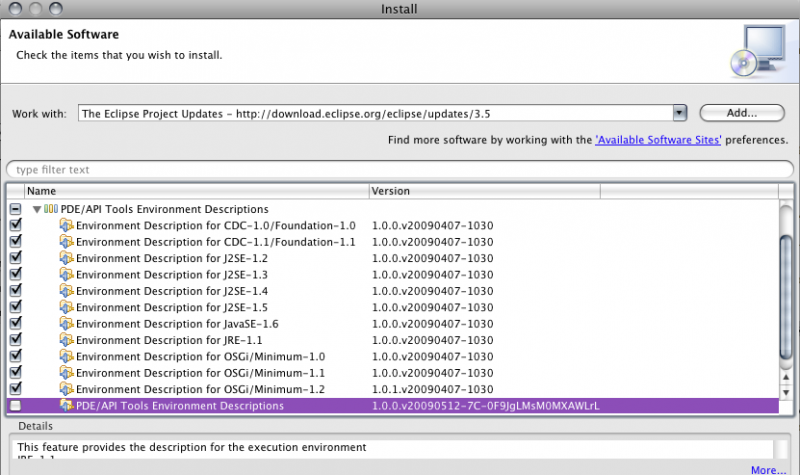
Task: Click the feature icon beside J2SE-1.3
Action: [x=66, y=274]
